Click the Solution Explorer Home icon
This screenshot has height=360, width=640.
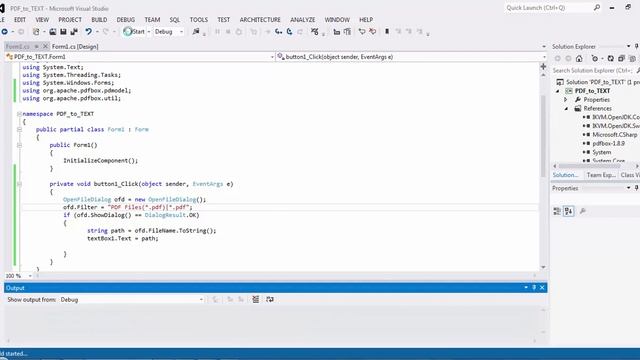tap(579, 59)
